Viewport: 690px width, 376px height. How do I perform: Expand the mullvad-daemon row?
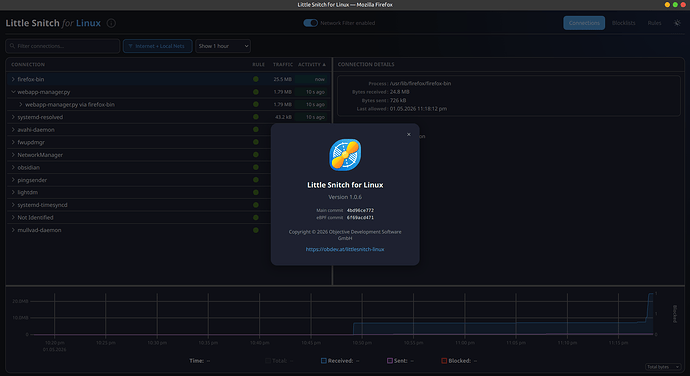tap(13, 230)
